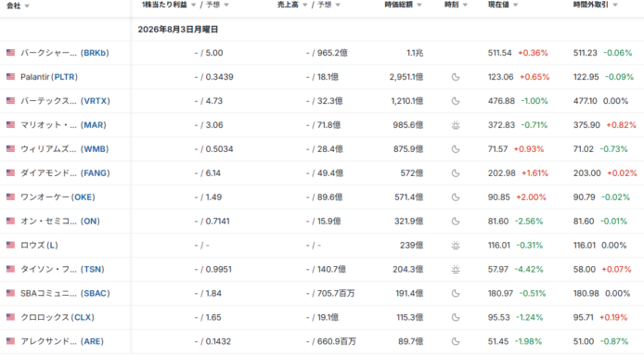644x356 pixels.
Task: Open the SBAコミュニ (SBAC) link
Action: tap(65, 293)
